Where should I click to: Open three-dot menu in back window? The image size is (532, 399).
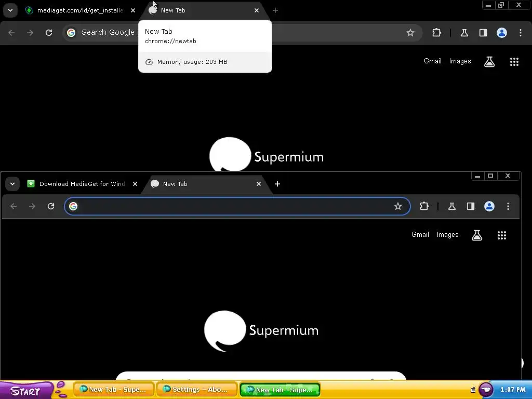[x=521, y=33]
